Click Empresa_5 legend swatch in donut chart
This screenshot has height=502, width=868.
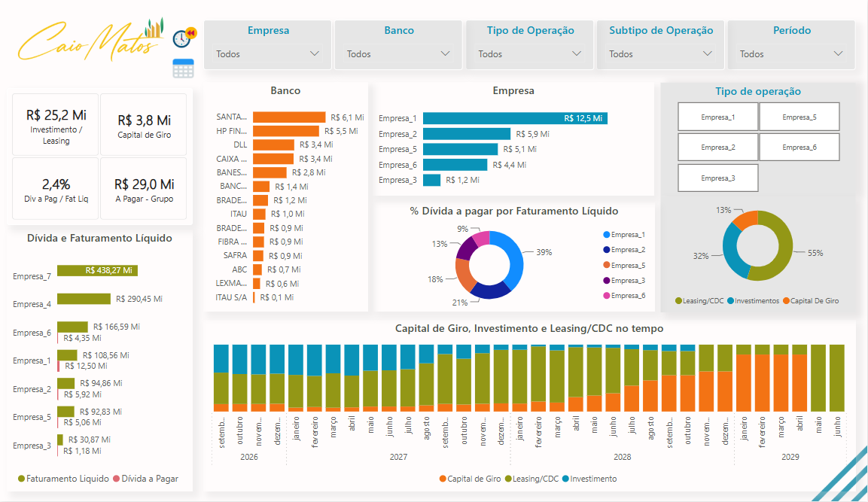(606, 265)
